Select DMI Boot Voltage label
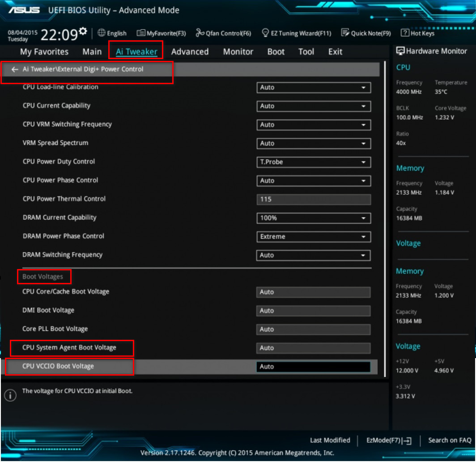 click(48, 310)
